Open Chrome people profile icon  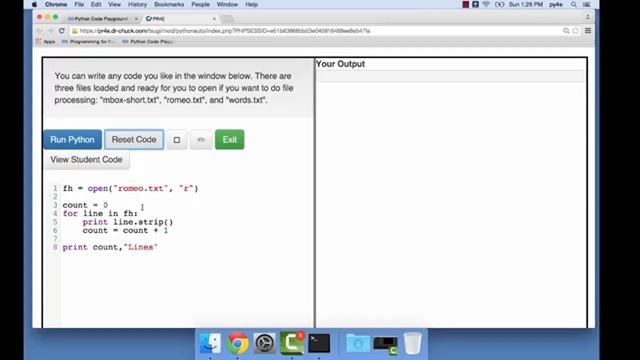click(588, 17)
